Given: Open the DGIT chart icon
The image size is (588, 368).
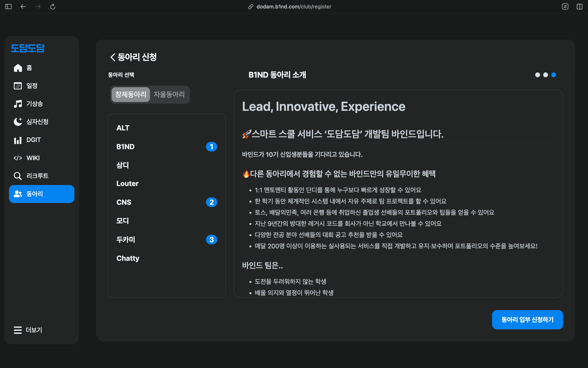Looking at the screenshot, I should pos(18,140).
